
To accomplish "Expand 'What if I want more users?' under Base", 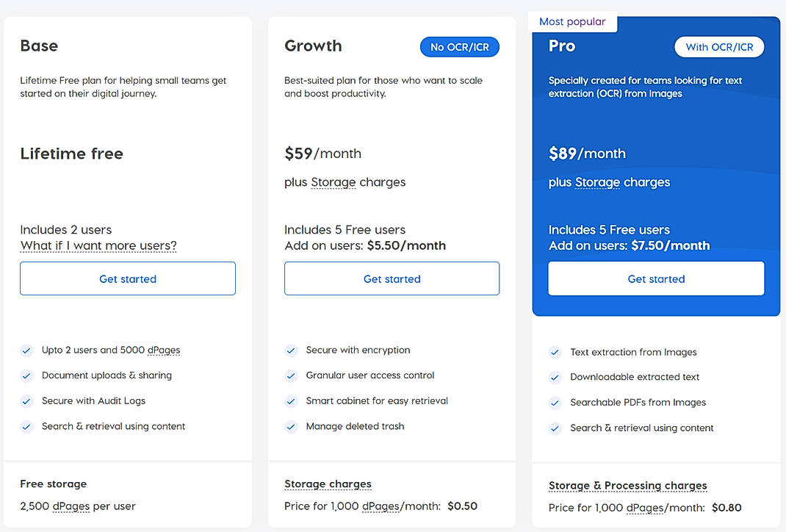I will pyautogui.click(x=98, y=245).
